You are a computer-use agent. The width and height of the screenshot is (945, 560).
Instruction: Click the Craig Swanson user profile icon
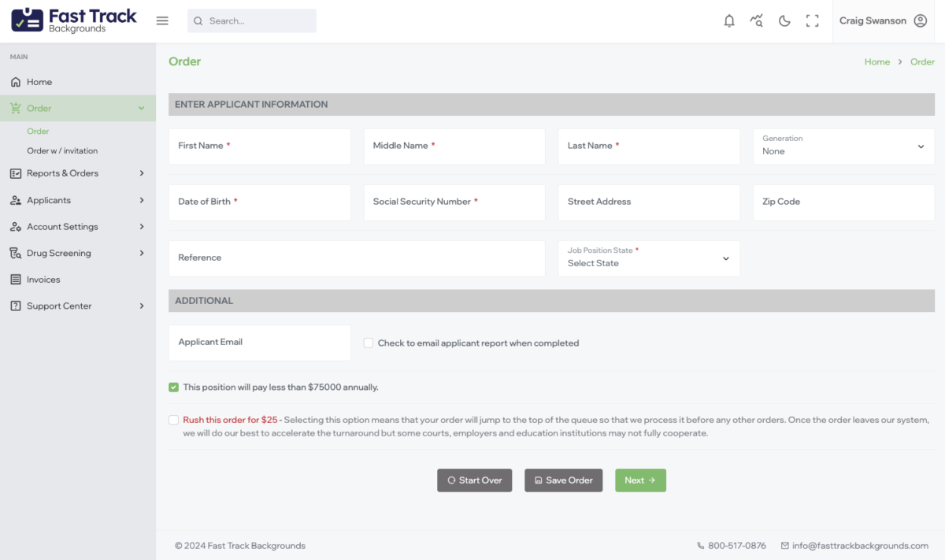coord(920,21)
